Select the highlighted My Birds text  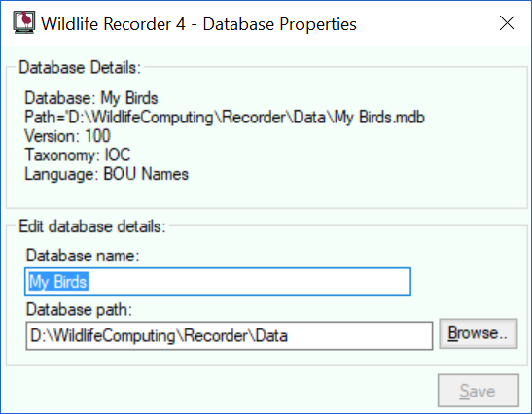58,282
